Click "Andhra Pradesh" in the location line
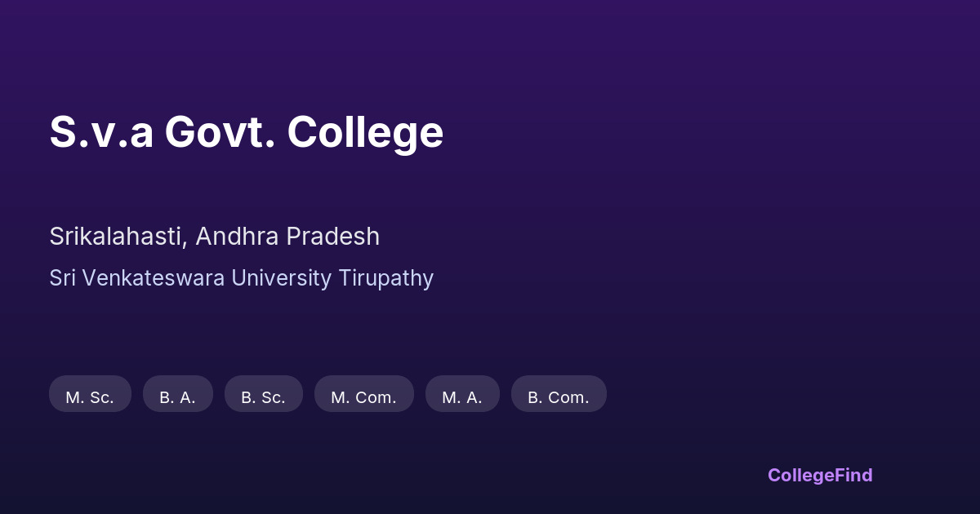 (x=287, y=237)
